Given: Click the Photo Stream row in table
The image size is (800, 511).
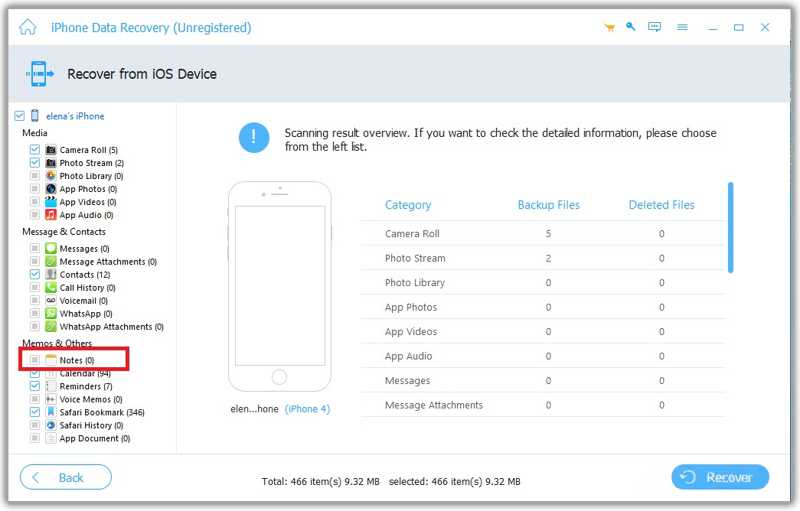Looking at the screenshot, I should click(x=542, y=258).
